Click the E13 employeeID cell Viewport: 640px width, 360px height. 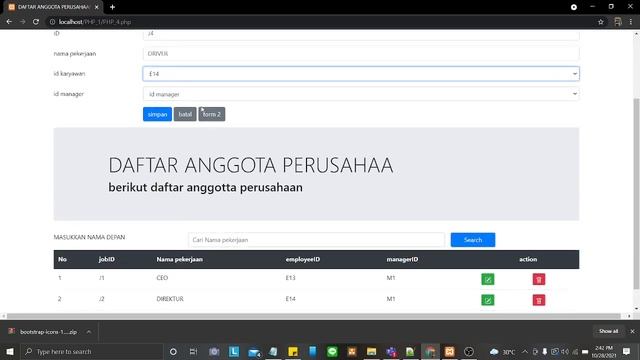(x=290, y=278)
